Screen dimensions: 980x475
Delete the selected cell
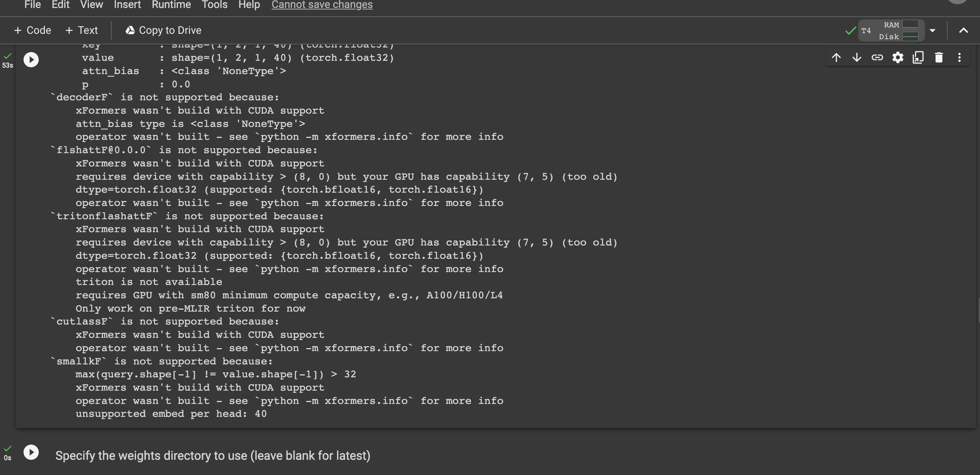point(939,57)
